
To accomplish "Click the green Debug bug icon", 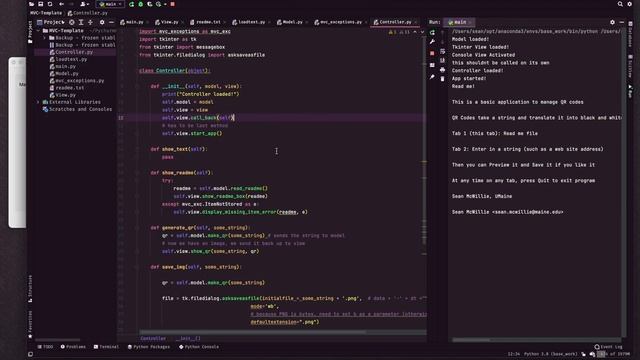I will pyautogui.click(x=140, y=4).
